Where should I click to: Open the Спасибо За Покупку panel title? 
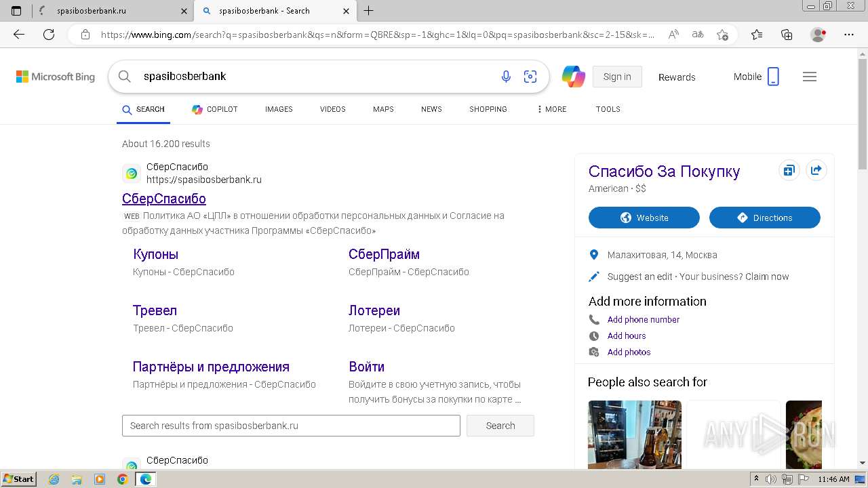(664, 171)
